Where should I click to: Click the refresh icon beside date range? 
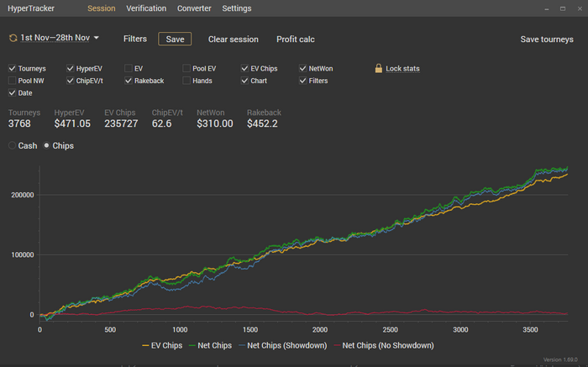[13, 38]
